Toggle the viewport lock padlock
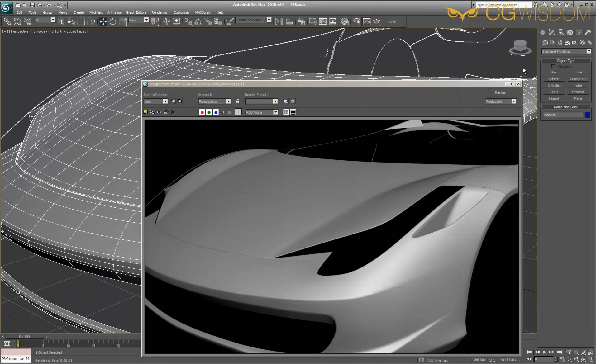Viewport: 596px width, 364px height. tap(238, 101)
